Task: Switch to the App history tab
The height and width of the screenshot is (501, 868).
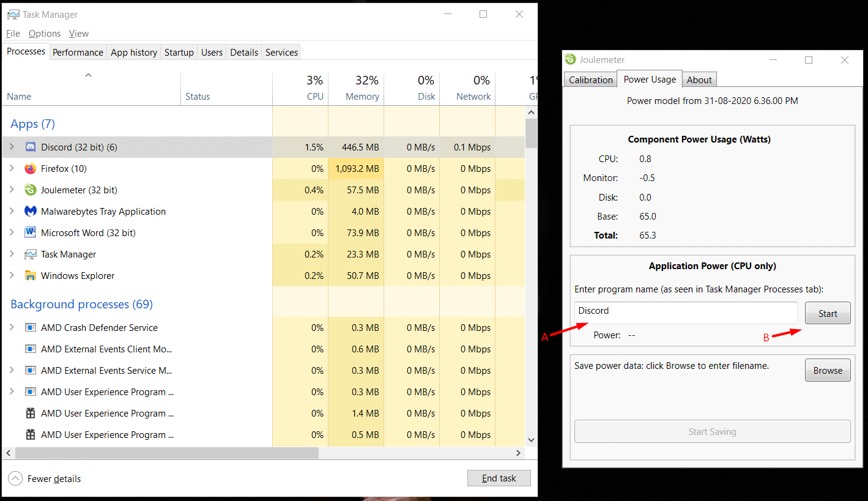Action: 134,53
